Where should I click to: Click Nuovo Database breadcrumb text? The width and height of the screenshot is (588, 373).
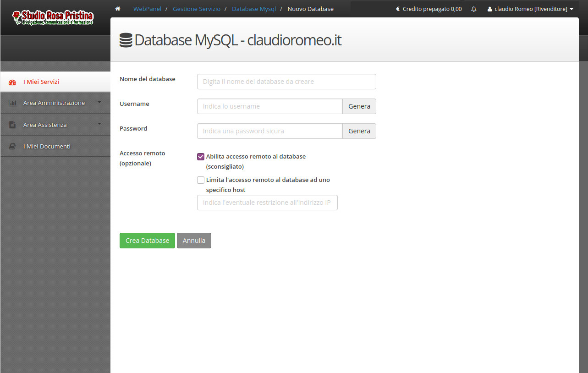310,9
